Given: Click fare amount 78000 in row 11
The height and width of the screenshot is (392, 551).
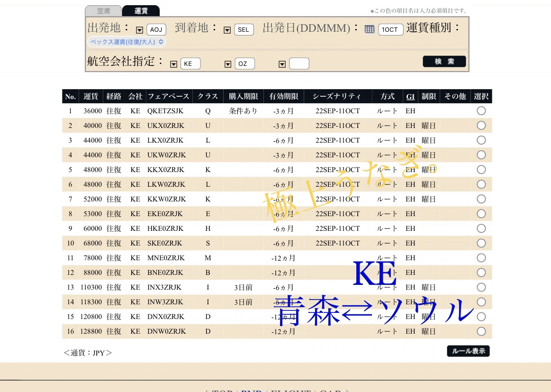Looking at the screenshot, I should (x=92, y=258).
